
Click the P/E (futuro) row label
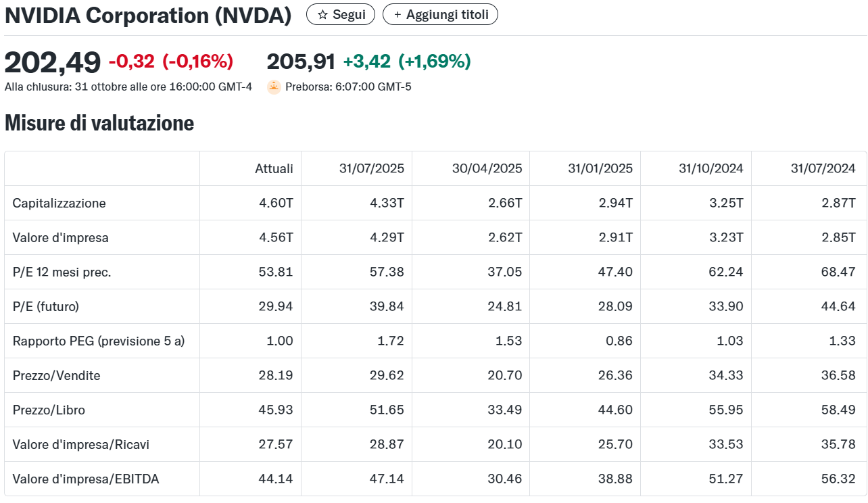click(46, 307)
